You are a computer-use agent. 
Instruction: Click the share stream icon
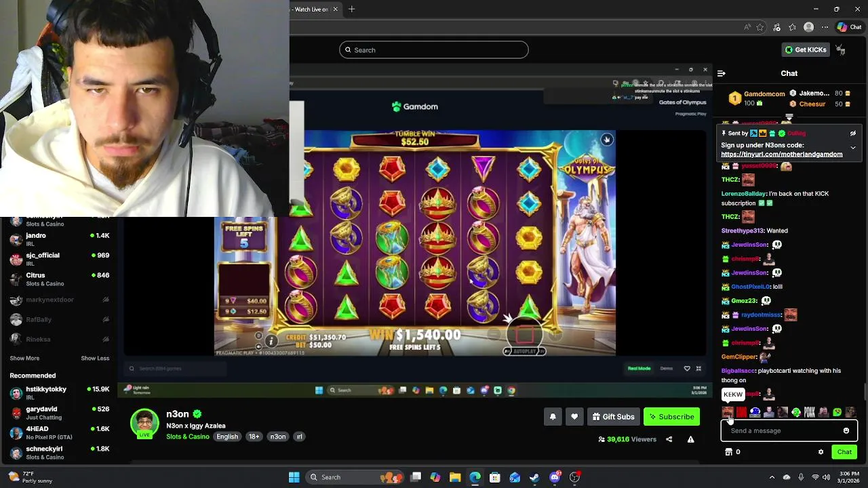click(669, 439)
